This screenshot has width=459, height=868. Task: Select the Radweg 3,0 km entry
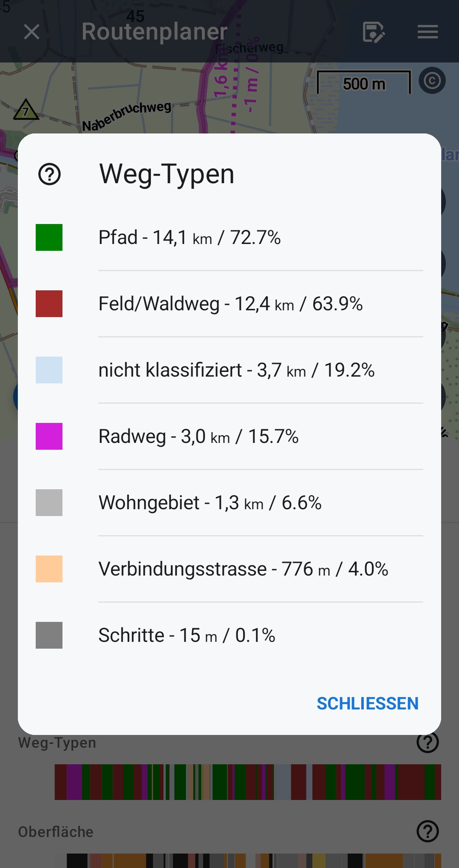(x=198, y=437)
